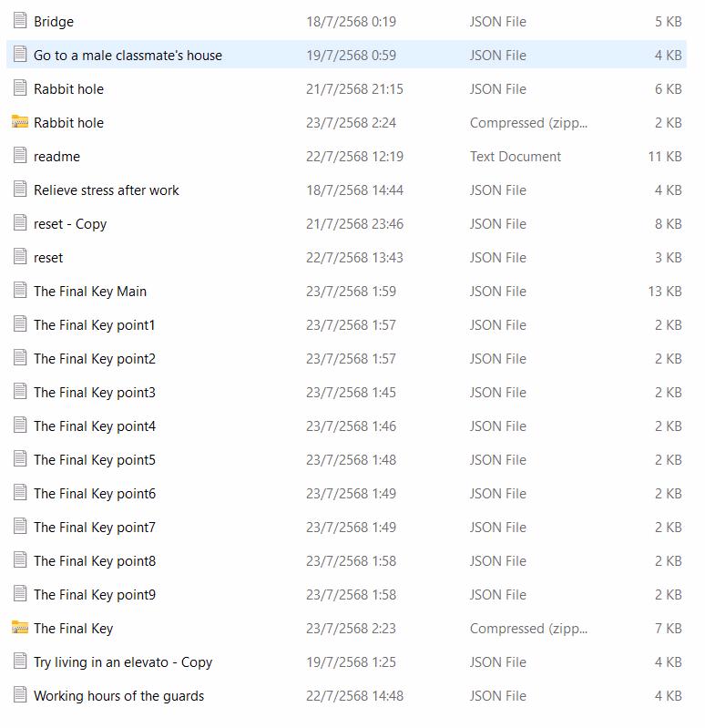Screen dimensions: 705x728
Task: Select The Final Key point6 name
Action: [x=95, y=494]
